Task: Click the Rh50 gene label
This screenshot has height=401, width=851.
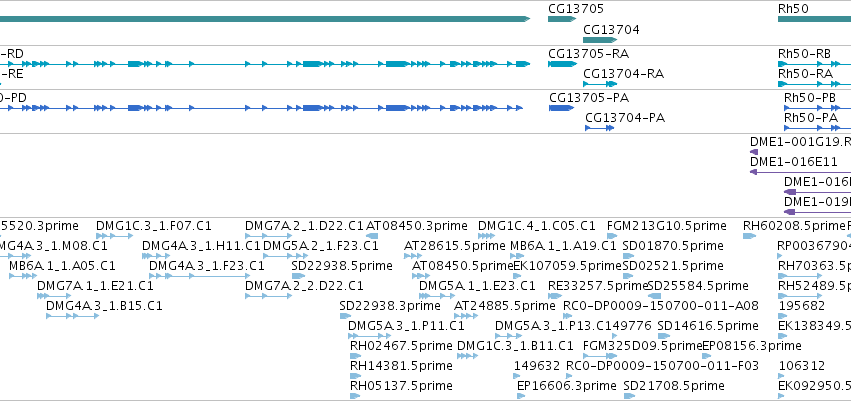Action: 793,9
